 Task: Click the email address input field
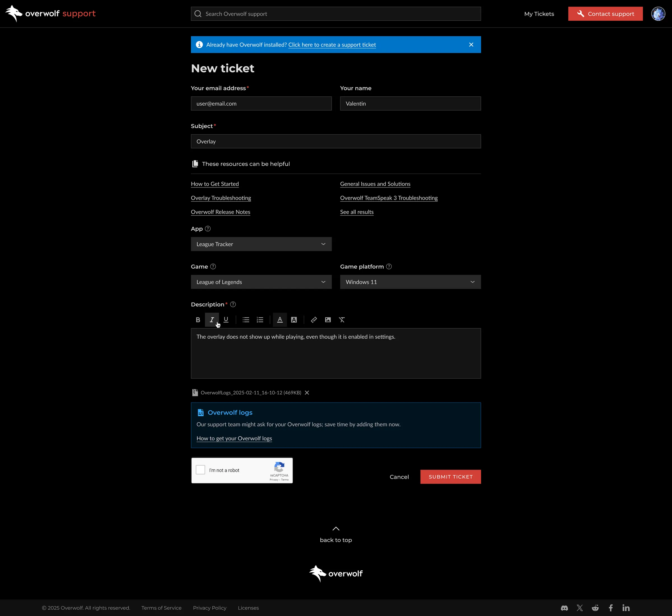pyautogui.click(x=261, y=103)
